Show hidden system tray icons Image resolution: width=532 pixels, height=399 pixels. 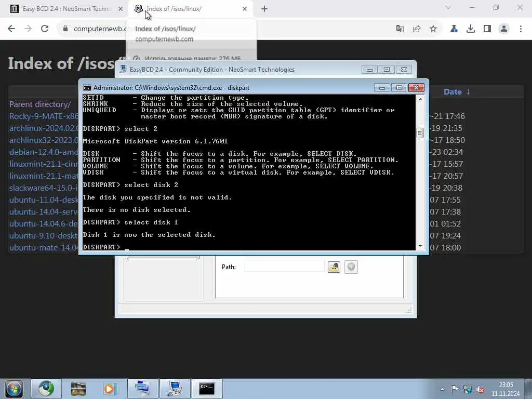coord(442,389)
